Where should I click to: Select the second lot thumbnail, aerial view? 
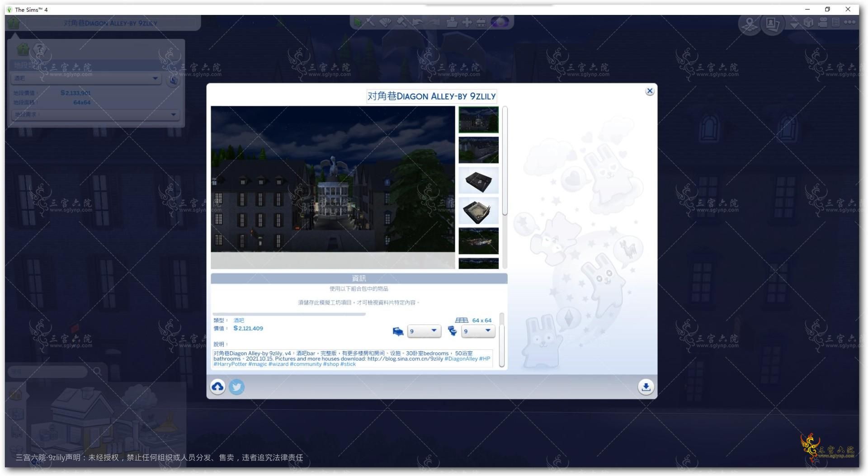pyautogui.click(x=478, y=150)
